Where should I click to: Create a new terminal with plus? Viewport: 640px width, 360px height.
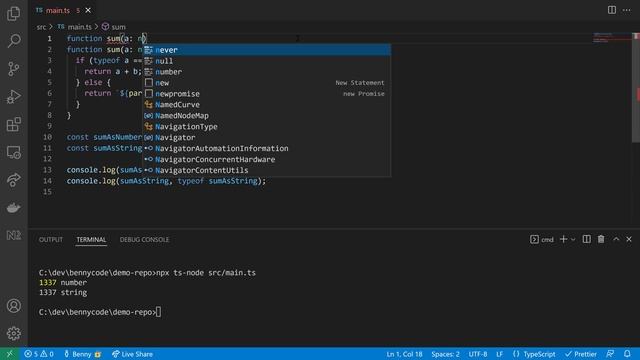pyautogui.click(x=563, y=240)
